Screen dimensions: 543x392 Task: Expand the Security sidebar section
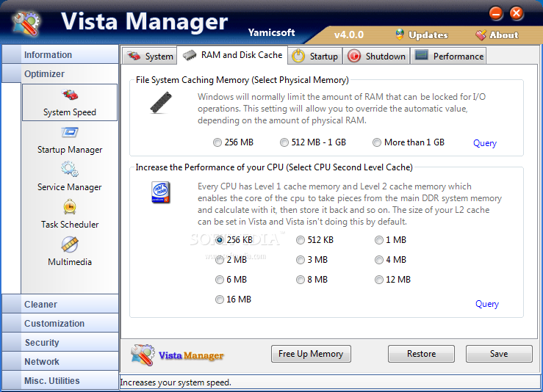point(60,342)
